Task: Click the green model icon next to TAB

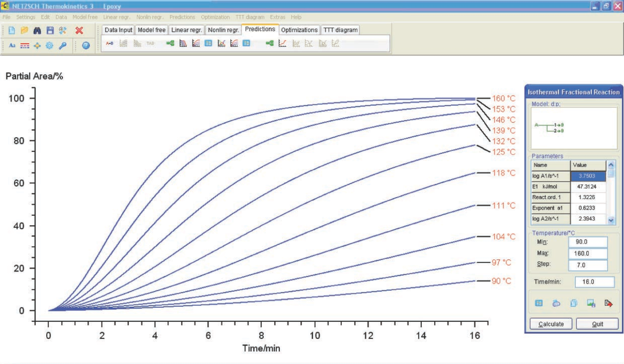Action: [170, 43]
